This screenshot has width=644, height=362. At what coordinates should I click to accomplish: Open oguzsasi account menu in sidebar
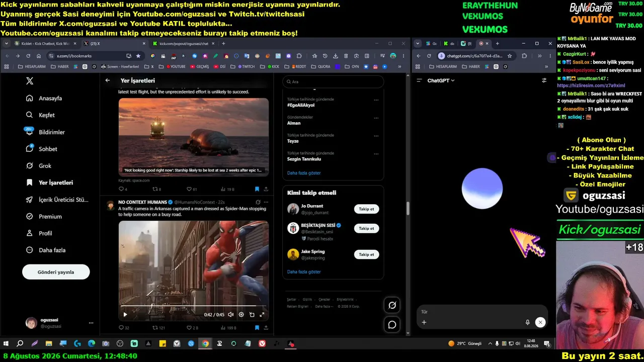[59, 323]
